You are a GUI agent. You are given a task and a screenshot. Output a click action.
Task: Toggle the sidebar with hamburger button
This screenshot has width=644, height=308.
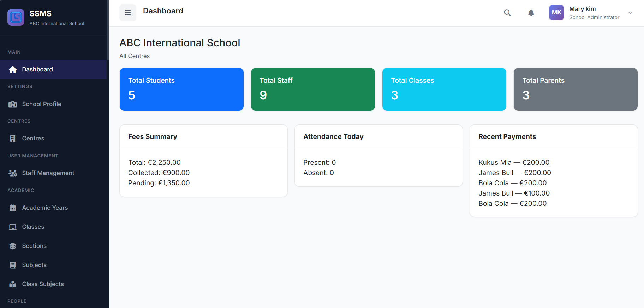pyautogui.click(x=128, y=13)
